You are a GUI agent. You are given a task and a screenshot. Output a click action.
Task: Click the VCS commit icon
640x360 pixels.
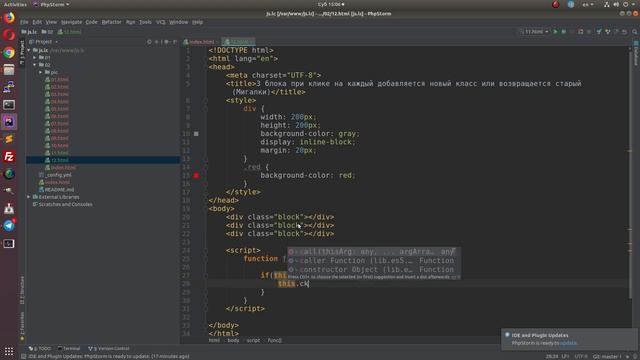click(607, 31)
